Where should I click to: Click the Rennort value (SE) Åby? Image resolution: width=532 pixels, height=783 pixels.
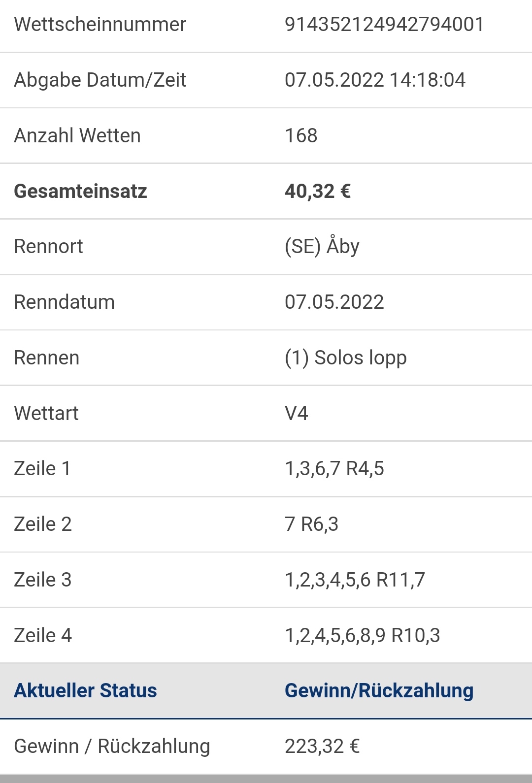click(322, 246)
